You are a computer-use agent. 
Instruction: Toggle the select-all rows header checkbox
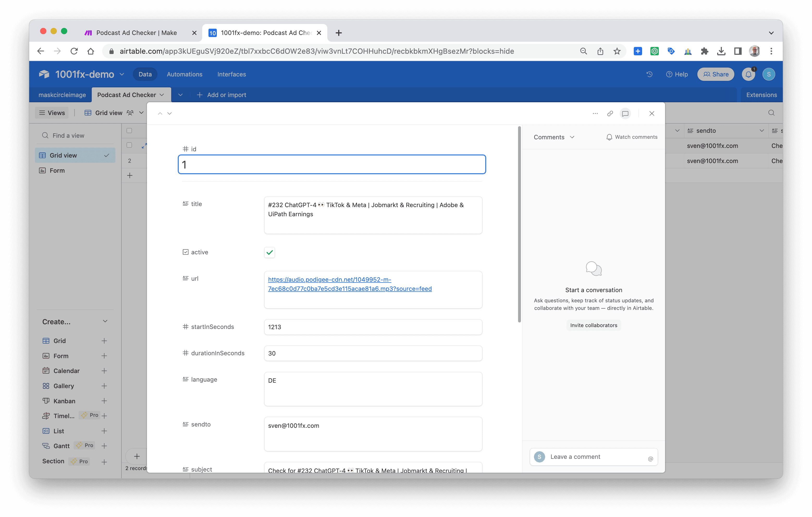129,131
